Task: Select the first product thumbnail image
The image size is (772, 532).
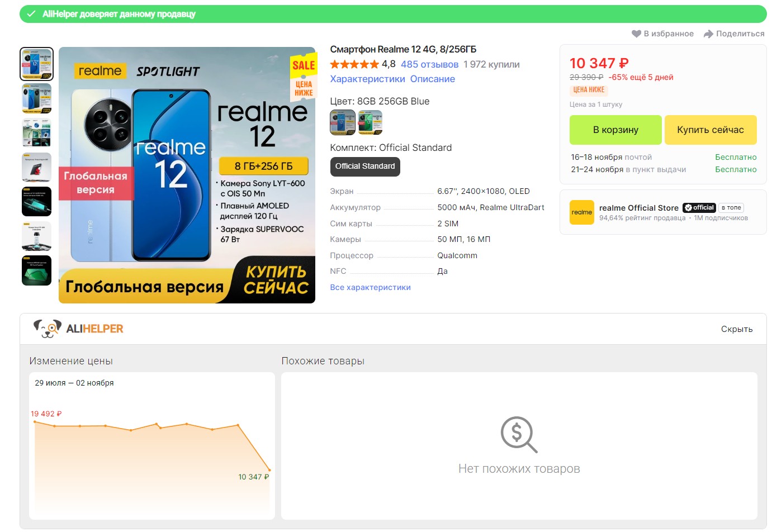Action: 37,64
